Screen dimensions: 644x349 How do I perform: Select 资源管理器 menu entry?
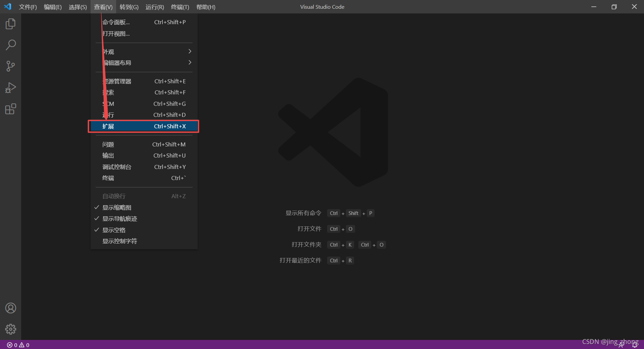(x=144, y=81)
